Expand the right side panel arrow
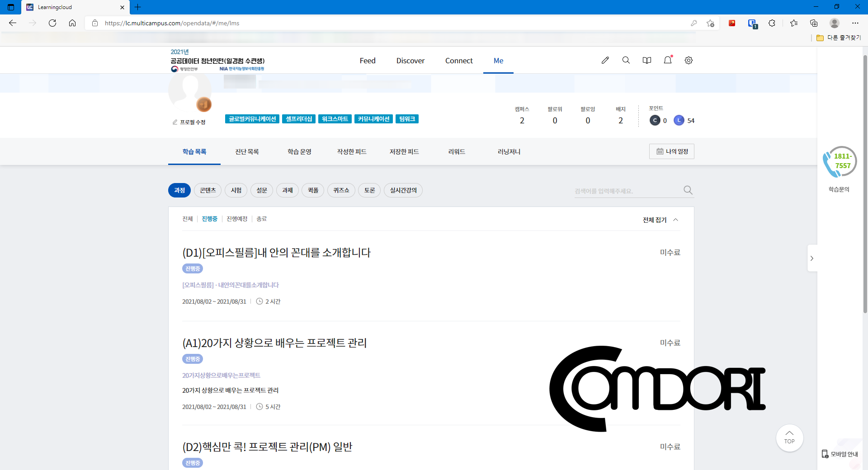Screen dimensions: 868x470 (812, 258)
